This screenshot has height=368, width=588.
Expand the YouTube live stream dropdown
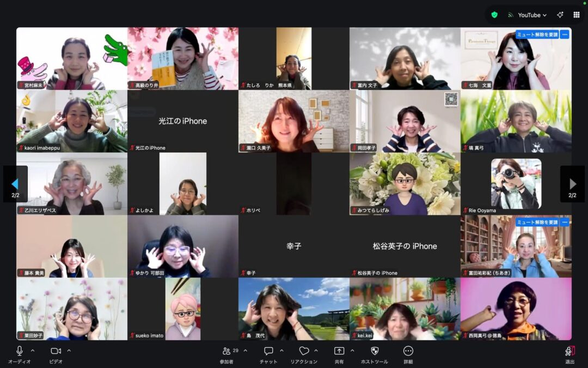(532, 15)
